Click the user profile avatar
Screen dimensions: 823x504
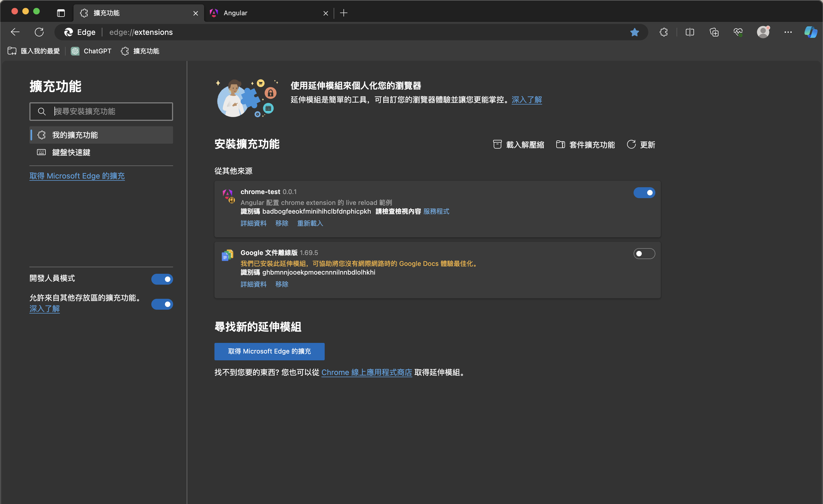[x=763, y=32]
